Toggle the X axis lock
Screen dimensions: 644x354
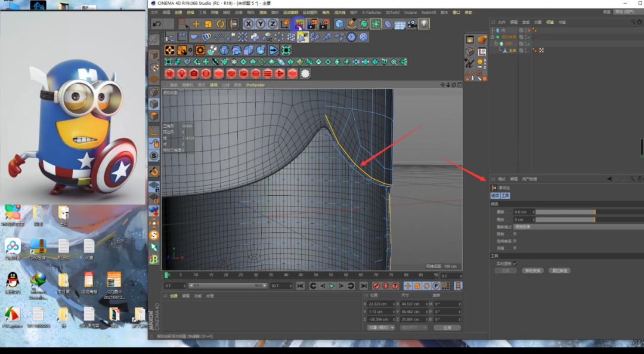click(248, 24)
